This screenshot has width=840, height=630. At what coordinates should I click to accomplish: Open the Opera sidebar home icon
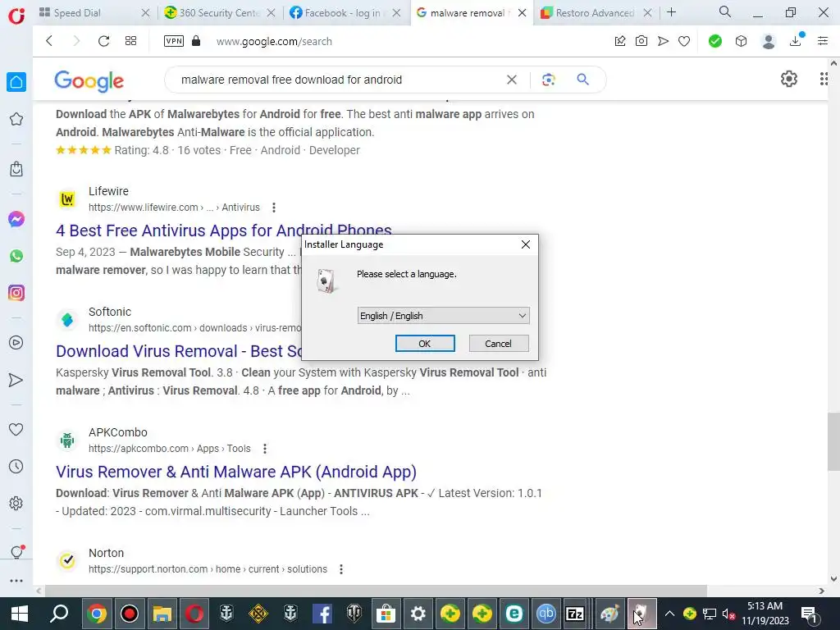[16, 82]
